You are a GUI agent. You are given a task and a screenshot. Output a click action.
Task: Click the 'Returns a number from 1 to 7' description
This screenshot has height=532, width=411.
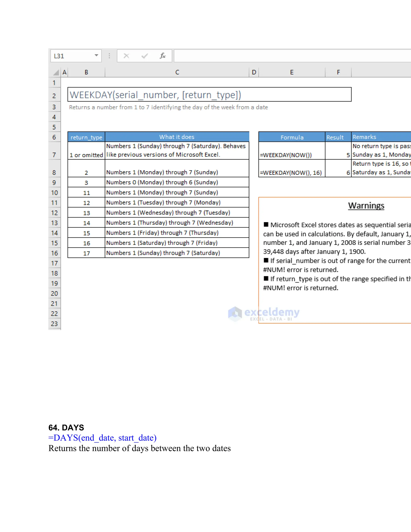[x=168, y=107]
